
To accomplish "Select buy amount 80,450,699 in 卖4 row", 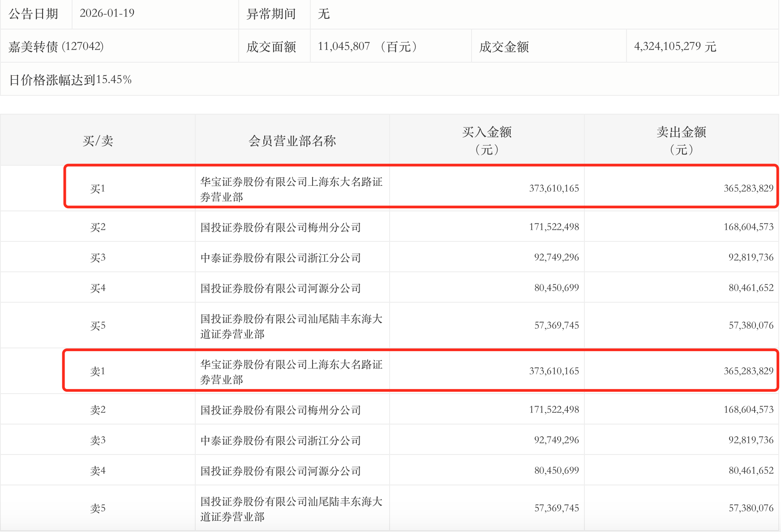I will click(556, 471).
